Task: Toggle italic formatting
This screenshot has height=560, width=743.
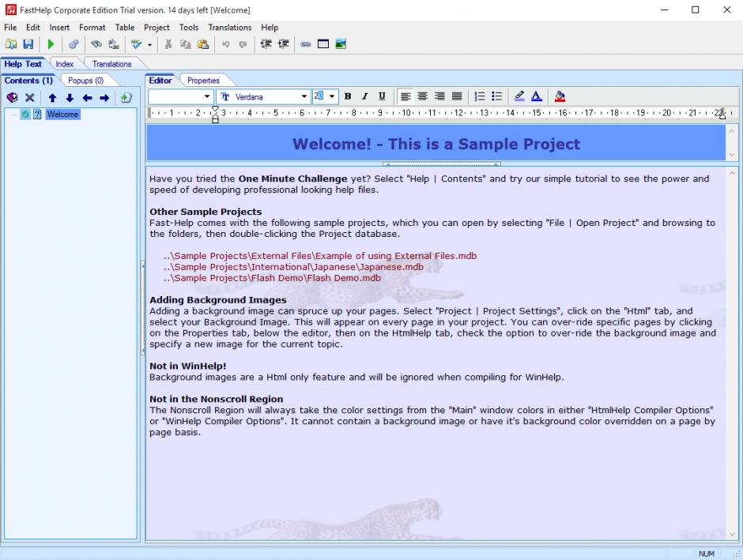Action: pyautogui.click(x=365, y=96)
